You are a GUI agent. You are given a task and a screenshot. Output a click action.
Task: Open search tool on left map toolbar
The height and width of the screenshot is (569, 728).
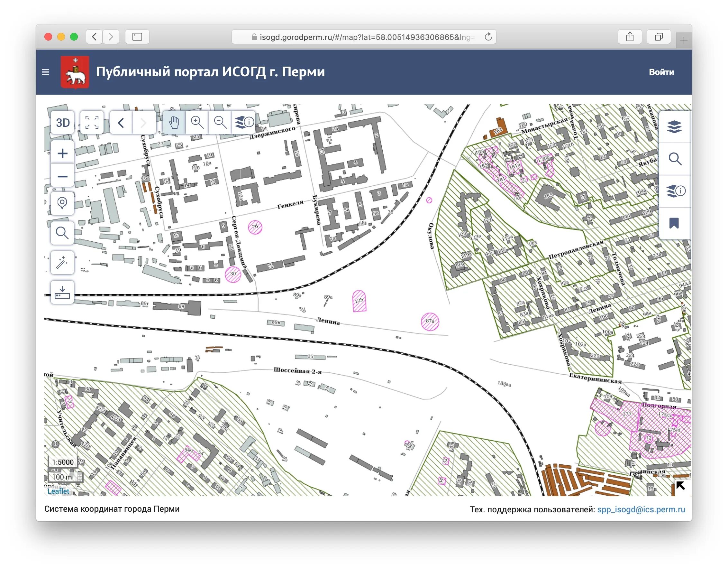pyautogui.click(x=62, y=233)
